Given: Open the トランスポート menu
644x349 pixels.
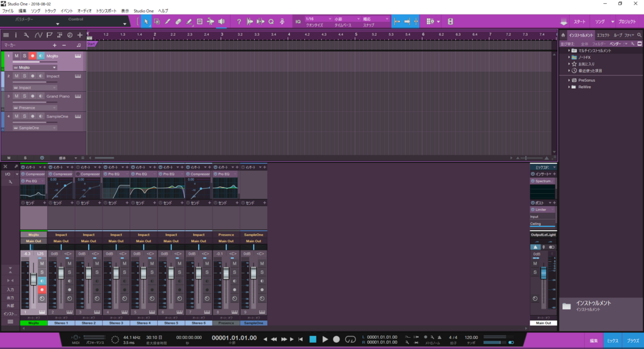Looking at the screenshot, I should click(x=106, y=11).
